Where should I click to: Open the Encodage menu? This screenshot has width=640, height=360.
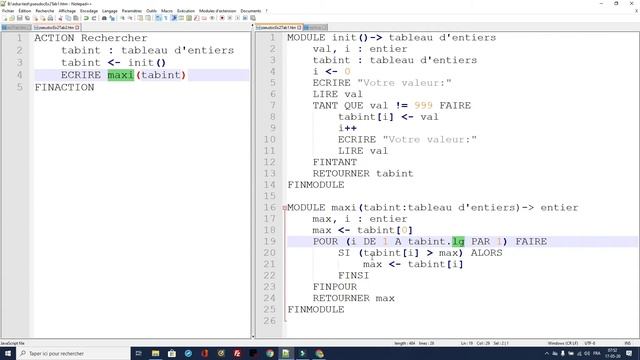click(89, 11)
